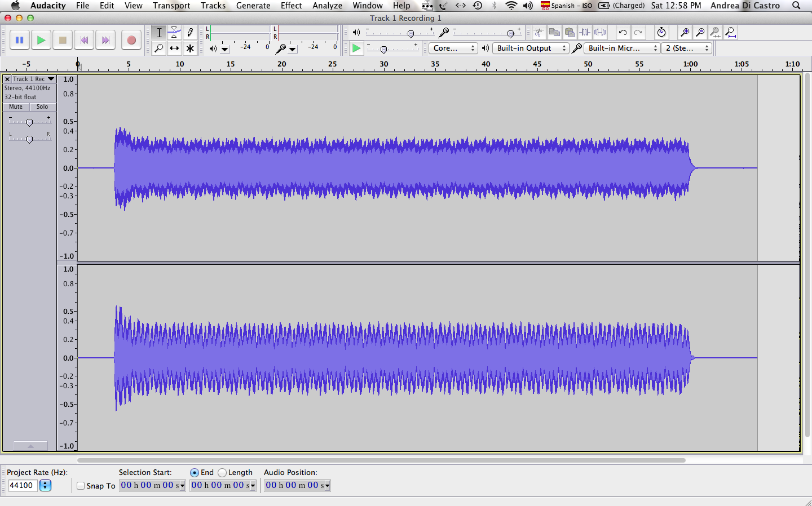Click the Sync-Lock clock icon
The height and width of the screenshot is (506, 812).
pos(661,33)
